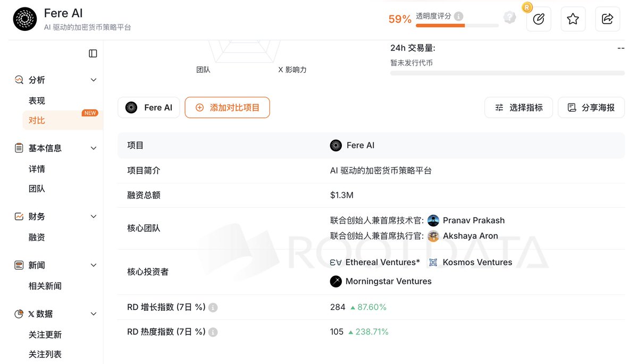Click the Fere AI logo in header
Image resolution: width=638 pixels, height=364 pixels.
(25, 19)
